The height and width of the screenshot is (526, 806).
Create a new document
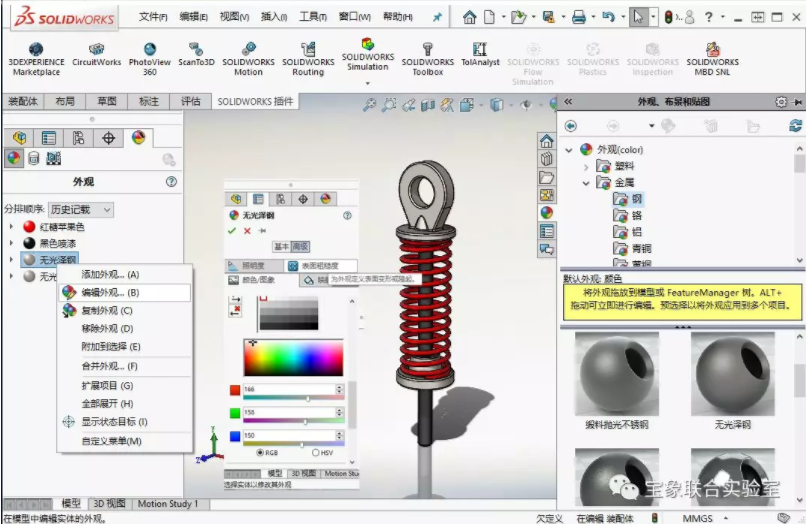pyautogui.click(x=489, y=17)
